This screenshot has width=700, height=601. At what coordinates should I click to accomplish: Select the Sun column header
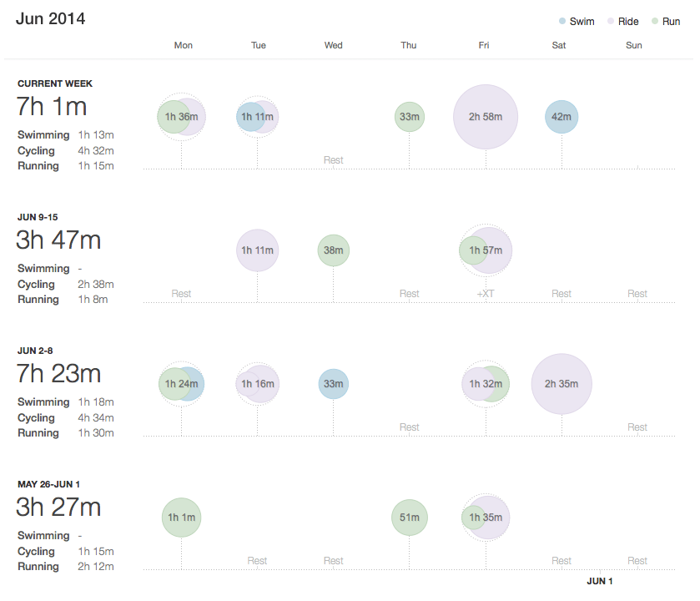tap(633, 45)
